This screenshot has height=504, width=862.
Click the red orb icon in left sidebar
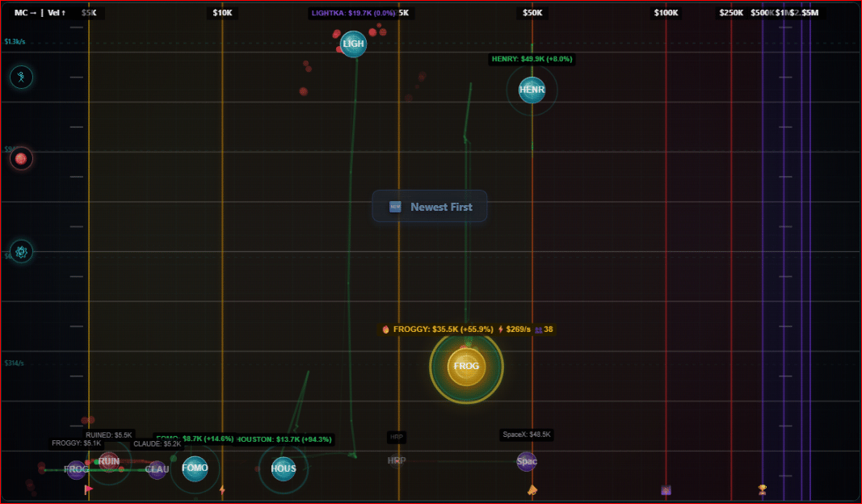tap(21, 159)
